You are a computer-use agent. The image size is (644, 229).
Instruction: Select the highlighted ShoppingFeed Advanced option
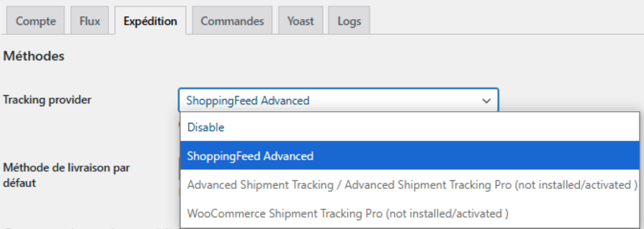410,156
